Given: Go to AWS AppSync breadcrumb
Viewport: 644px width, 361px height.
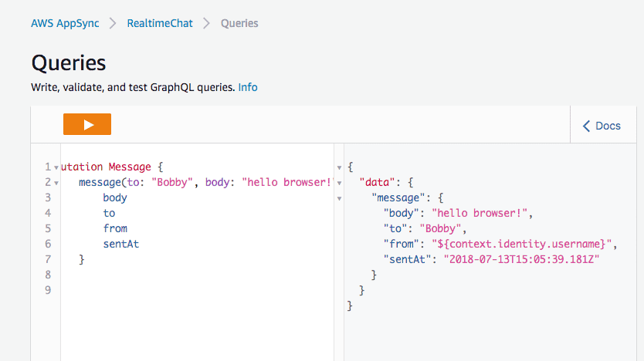Looking at the screenshot, I should coord(64,23).
